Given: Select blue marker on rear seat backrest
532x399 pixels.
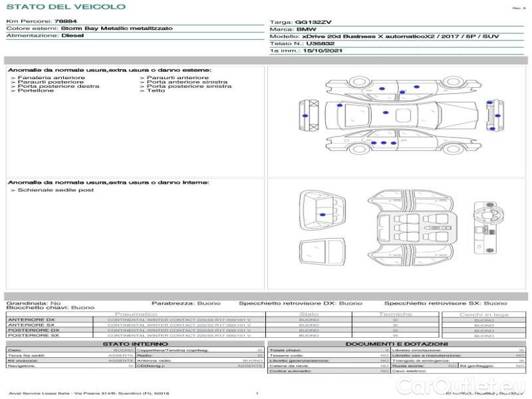Looking at the screenshot, I should pos(323,214).
